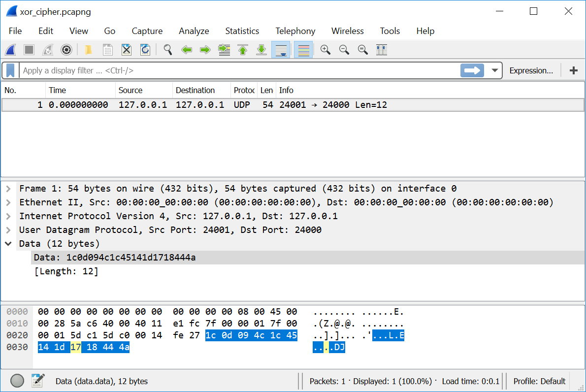586x392 pixels.
Task: Click the Resize columns toolbar icon
Action: [381, 50]
